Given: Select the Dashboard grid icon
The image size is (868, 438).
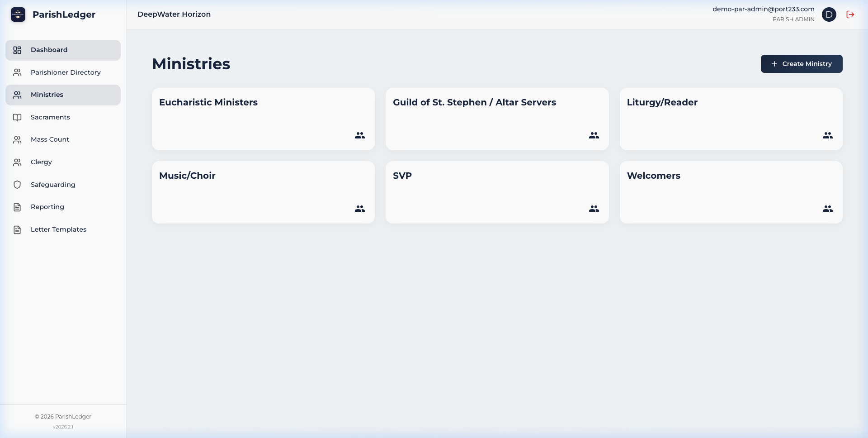Looking at the screenshot, I should [x=17, y=50].
